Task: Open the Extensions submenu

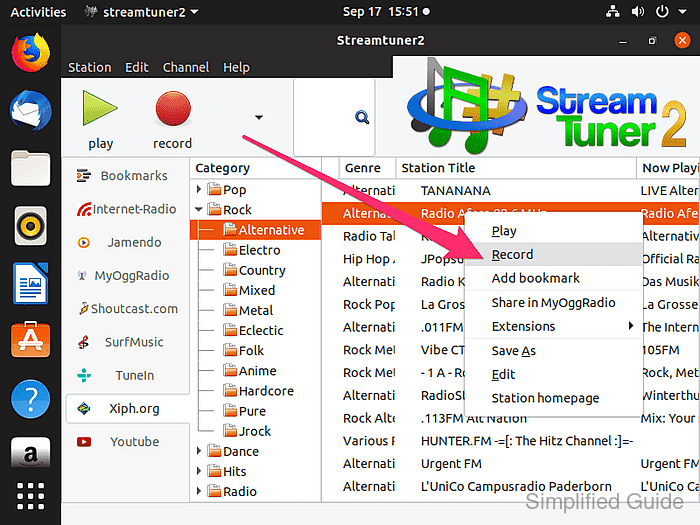Action: 554,326
